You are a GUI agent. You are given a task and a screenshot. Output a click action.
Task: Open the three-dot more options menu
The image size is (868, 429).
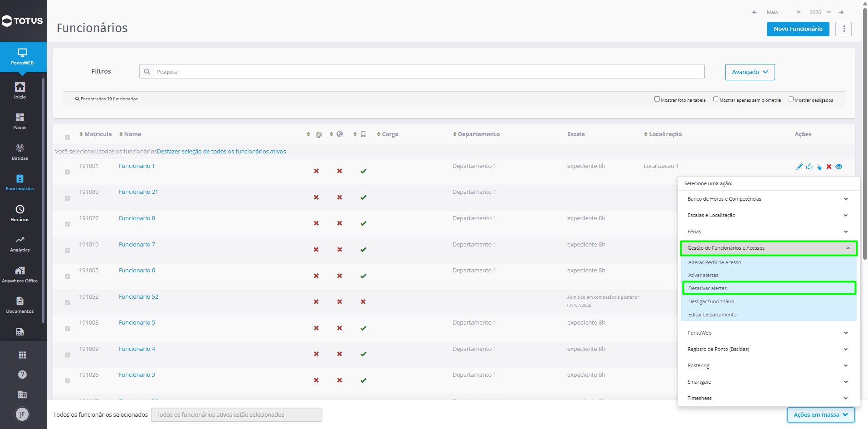(844, 29)
